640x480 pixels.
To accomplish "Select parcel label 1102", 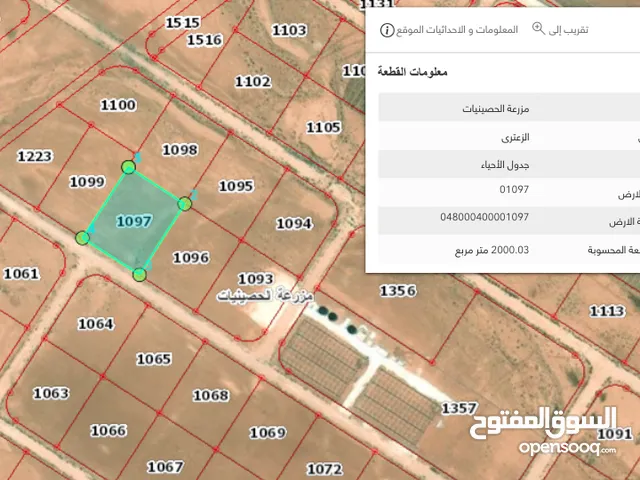I will 253,82.
